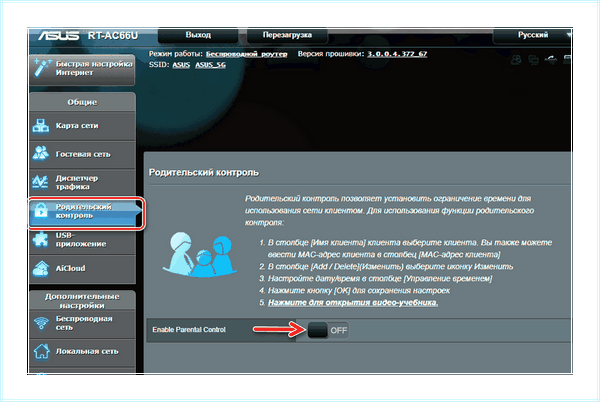Click the OFF text on the switch

tap(339, 330)
